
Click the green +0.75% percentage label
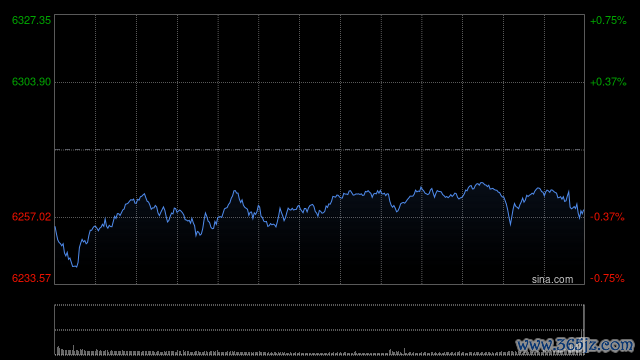click(x=608, y=20)
